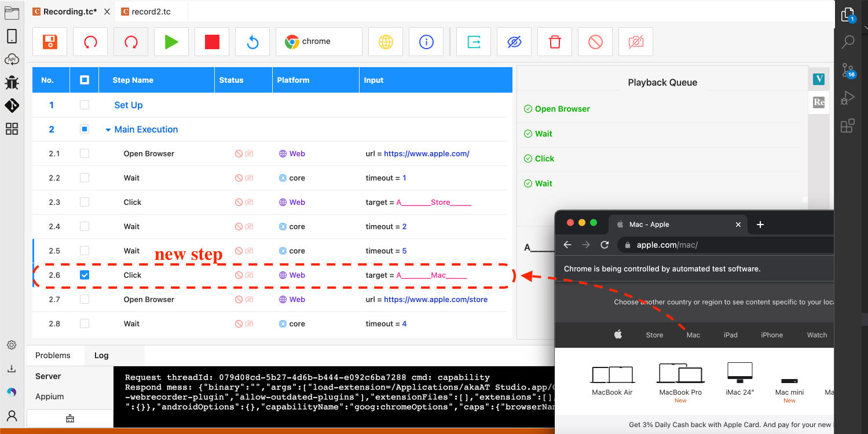Open the https://www.apple.com/store url link
868x434 pixels.
pos(435,300)
